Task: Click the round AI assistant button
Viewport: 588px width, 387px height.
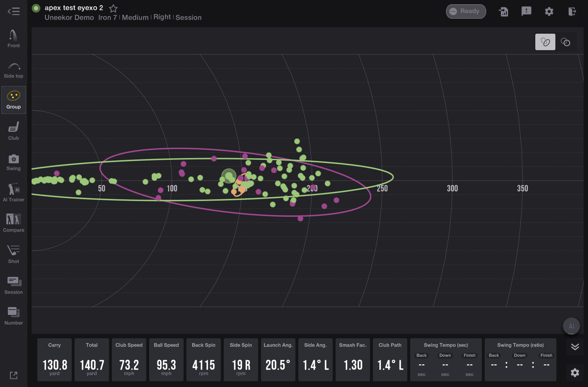Action: 572,326
